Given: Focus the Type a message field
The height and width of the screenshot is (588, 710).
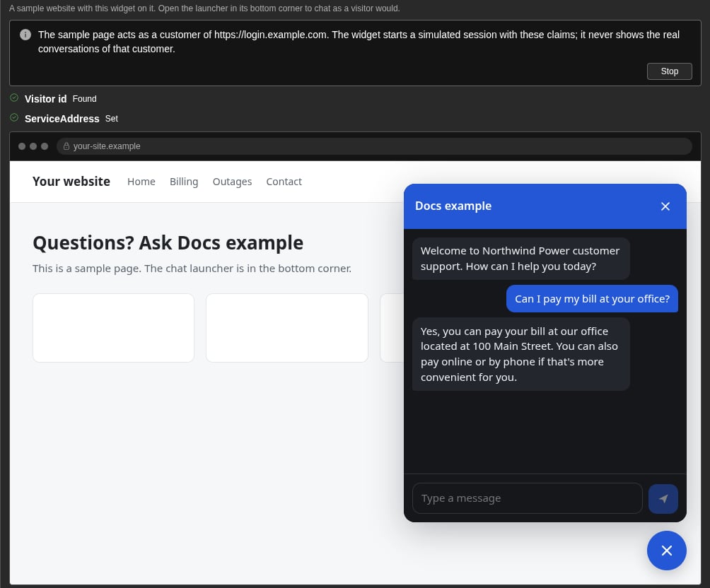Looking at the screenshot, I should click(527, 498).
